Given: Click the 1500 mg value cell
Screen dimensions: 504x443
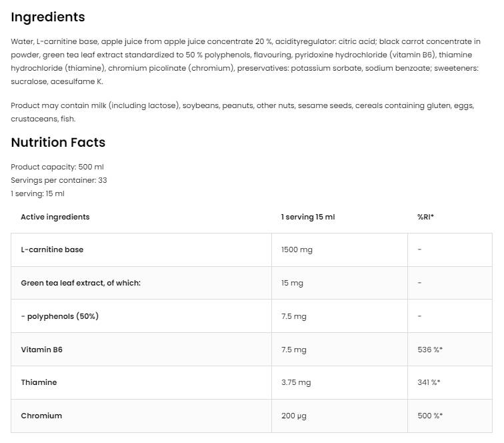Looking at the screenshot, I should click(x=297, y=250).
